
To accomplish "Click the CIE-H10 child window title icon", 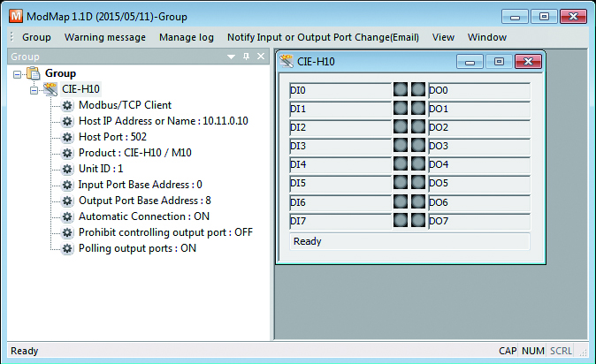I will (x=287, y=62).
